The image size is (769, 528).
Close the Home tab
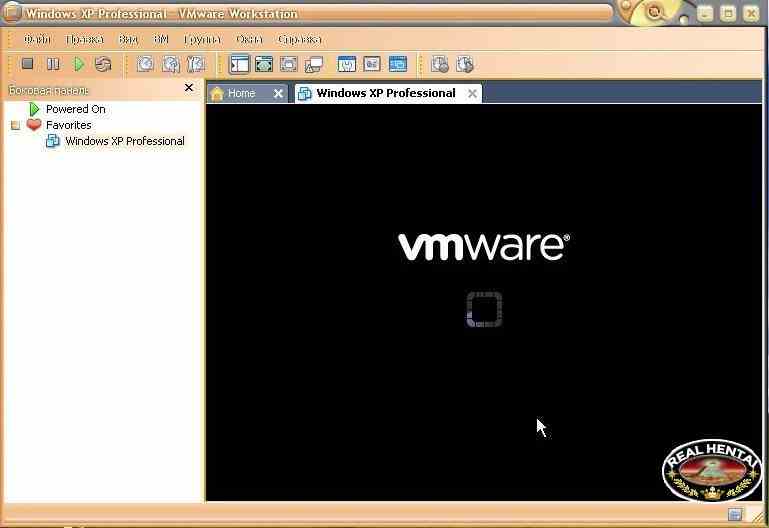pos(278,93)
